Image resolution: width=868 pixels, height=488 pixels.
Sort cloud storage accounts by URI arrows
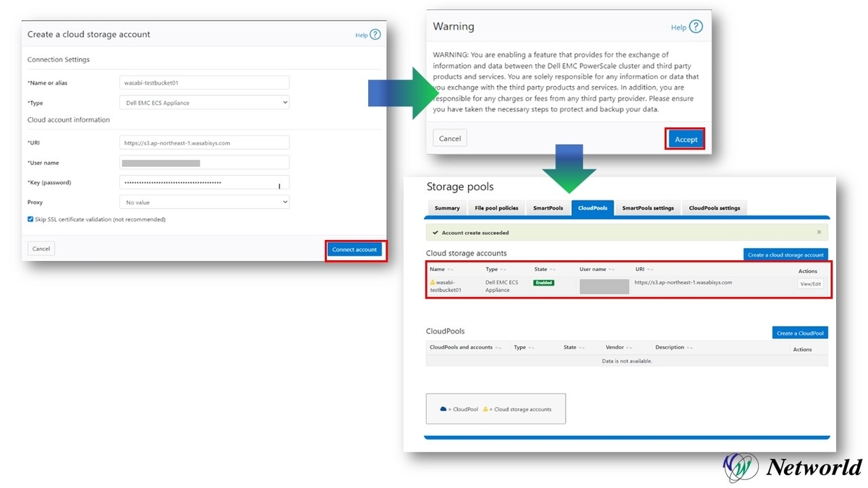point(650,270)
